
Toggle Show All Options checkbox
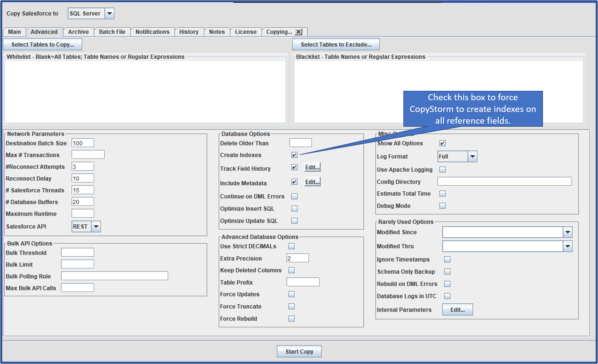click(443, 143)
